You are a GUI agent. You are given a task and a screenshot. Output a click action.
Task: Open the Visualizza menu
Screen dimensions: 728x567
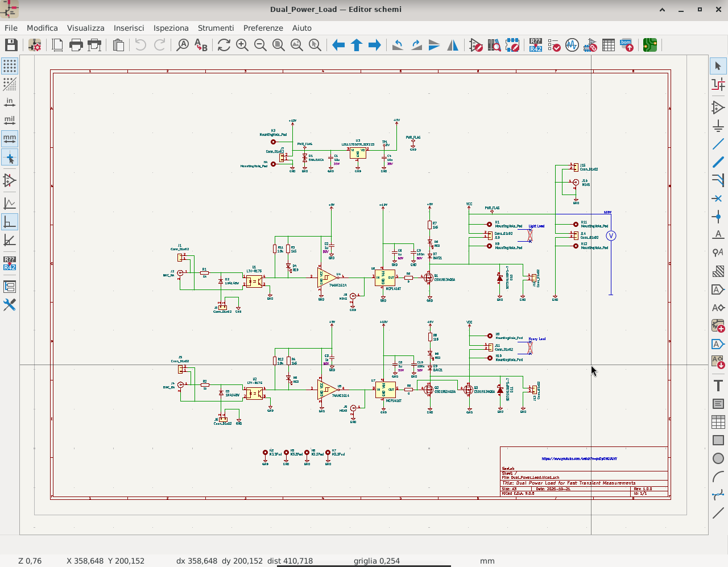[x=85, y=28]
